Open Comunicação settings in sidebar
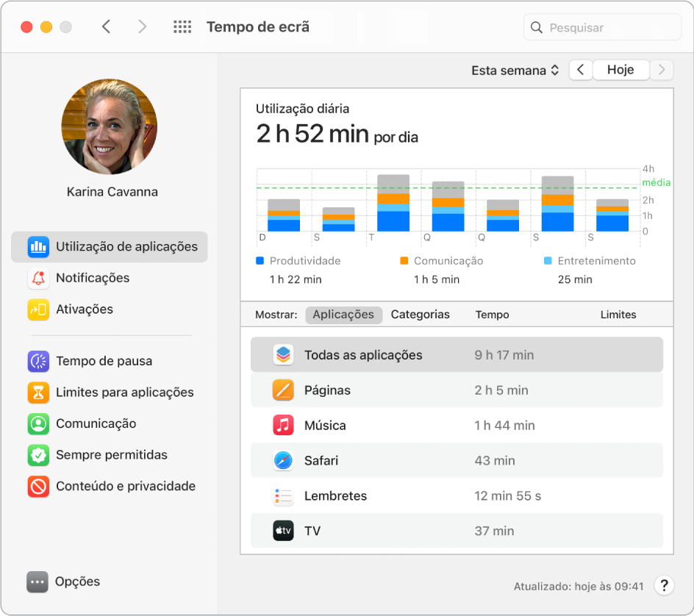Viewport: 694px width, 616px height. (110, 423)
